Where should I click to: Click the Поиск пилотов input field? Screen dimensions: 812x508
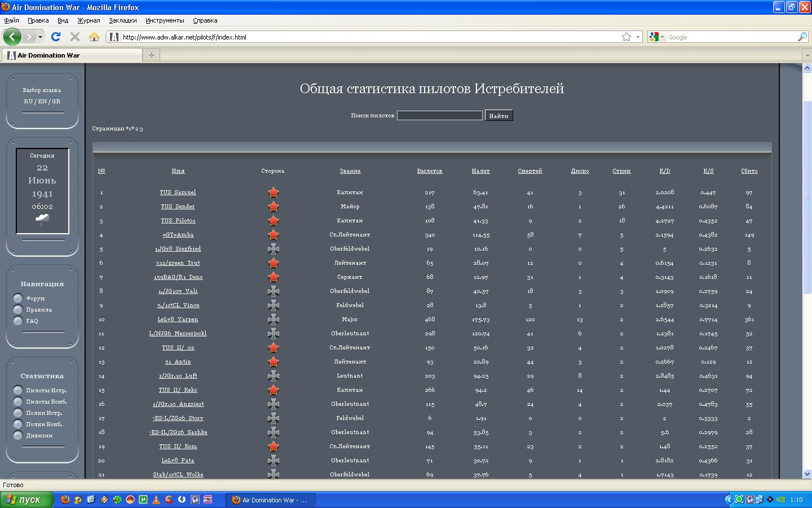[439, 116]
